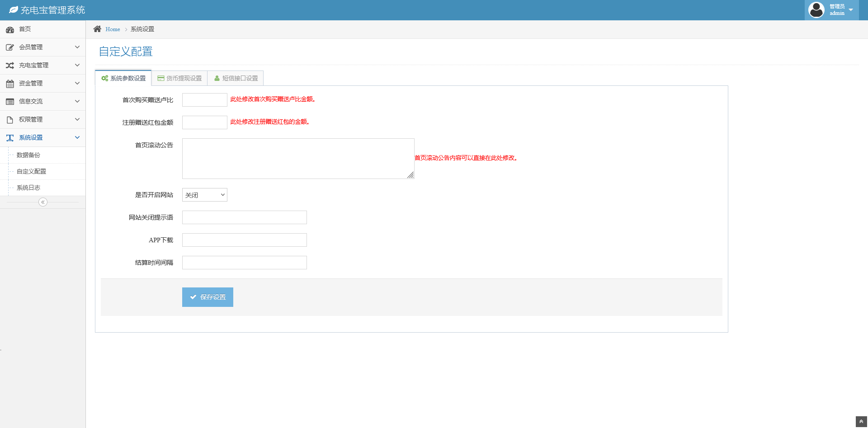The image size is (868, 428).
Task: Open the 权限管理 sidebar menu
Action: pyautogui.click(x=42, y=120)
